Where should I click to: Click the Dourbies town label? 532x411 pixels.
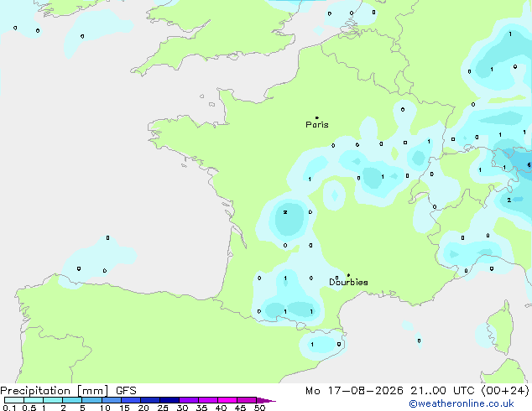click(348, 282)
